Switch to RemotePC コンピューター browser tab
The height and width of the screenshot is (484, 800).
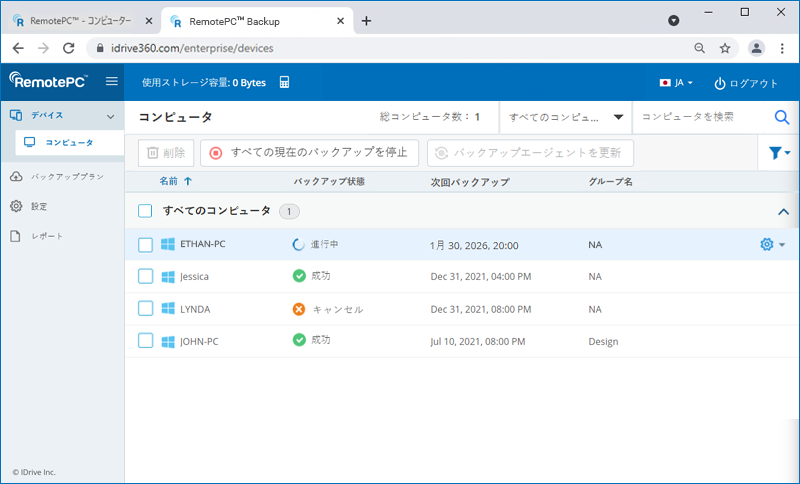pos(81,21)
